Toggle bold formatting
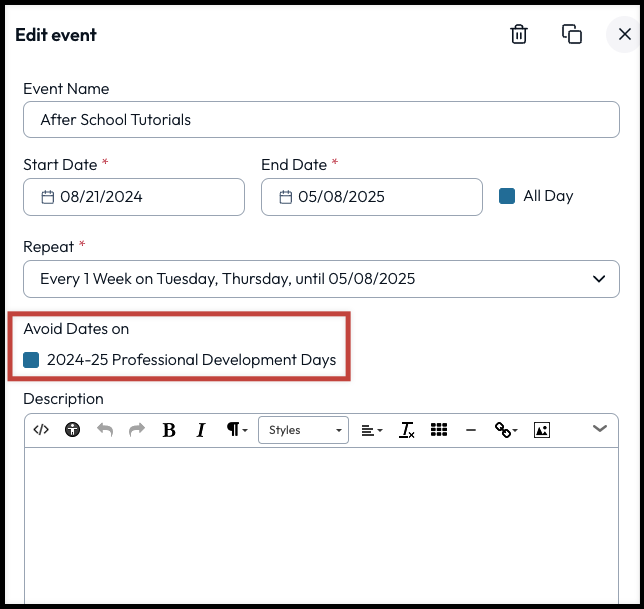The height and width of the screenshot is (609, 644). (x=169, y=430)
